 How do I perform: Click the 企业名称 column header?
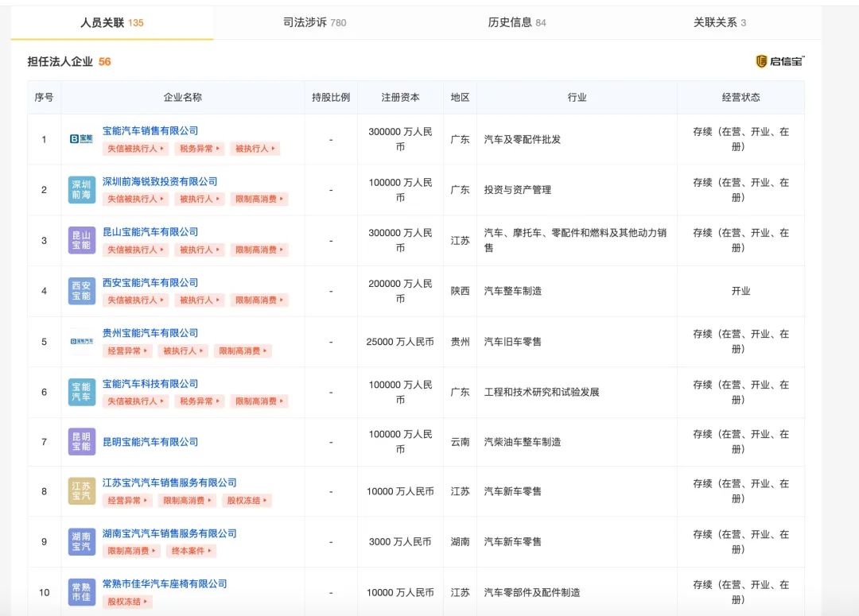click(182, 98)
